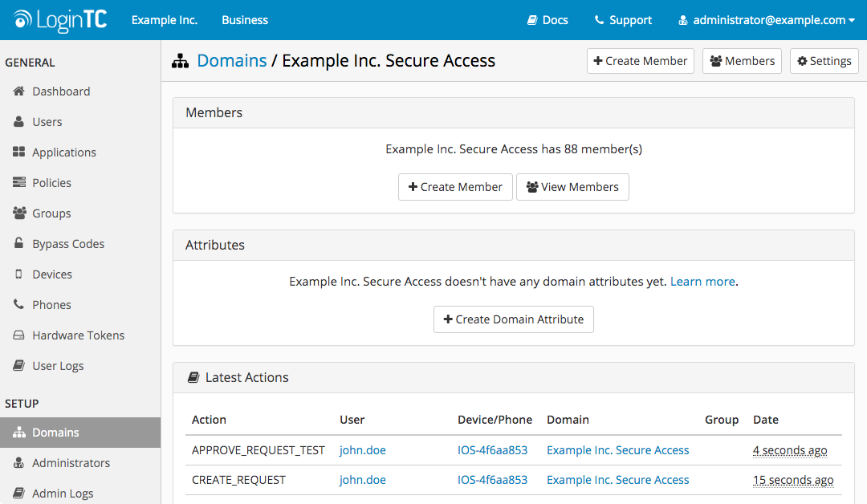The image size is (867, 504).
Task: Click the Phones handset icon
Action: tap(18, 304)
